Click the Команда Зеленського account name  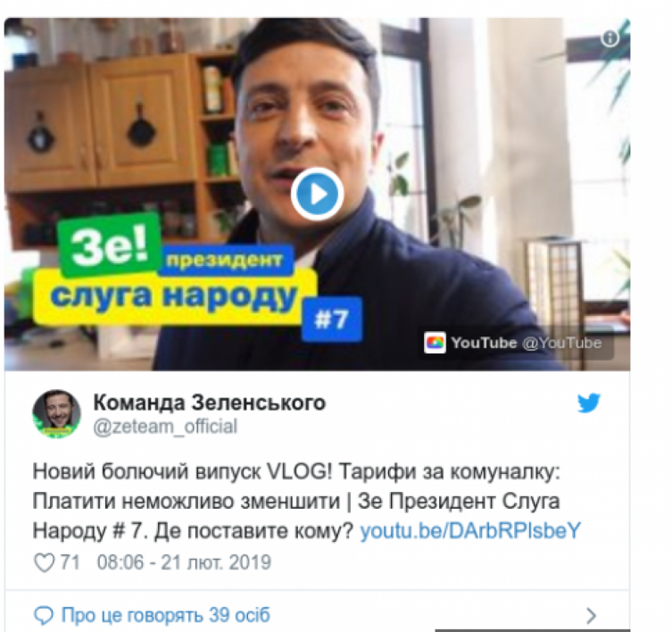coord(210,403)
